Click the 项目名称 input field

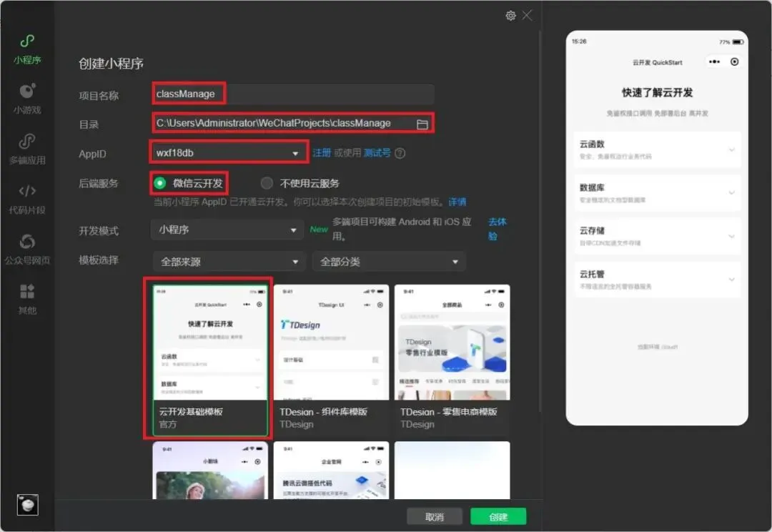click(x=293, y=94)
